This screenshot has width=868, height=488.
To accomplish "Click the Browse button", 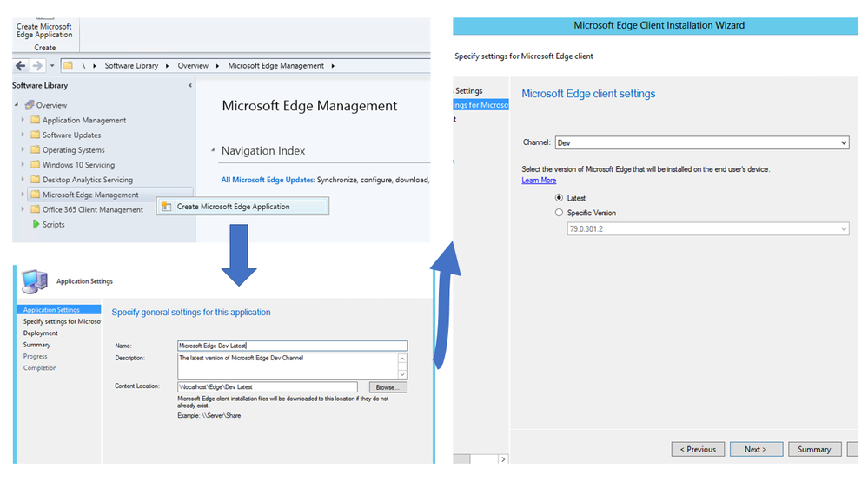I will tap(388, 387).
